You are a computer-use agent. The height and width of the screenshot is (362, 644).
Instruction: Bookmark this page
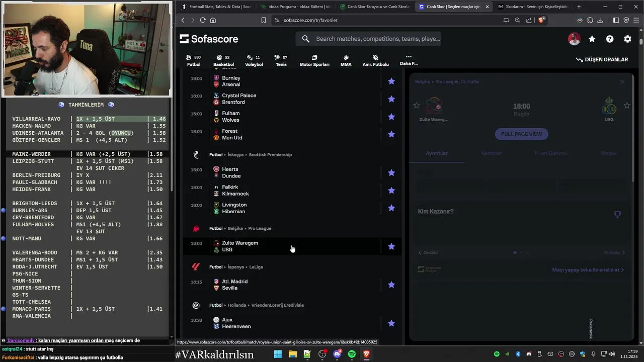pos(264,20)
